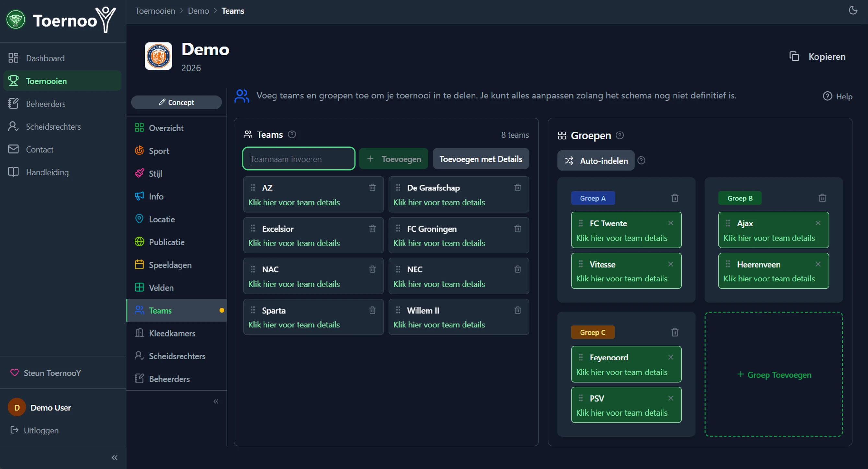Go to the Speeldagen tournament section
The height and width of the screenshot is (469, 868).
coord(177,265)
